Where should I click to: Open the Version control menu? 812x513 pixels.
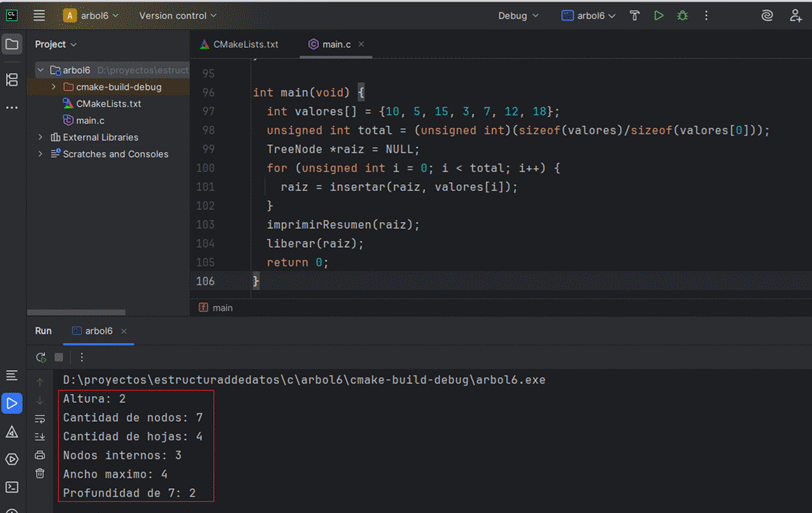coord(177,16)
